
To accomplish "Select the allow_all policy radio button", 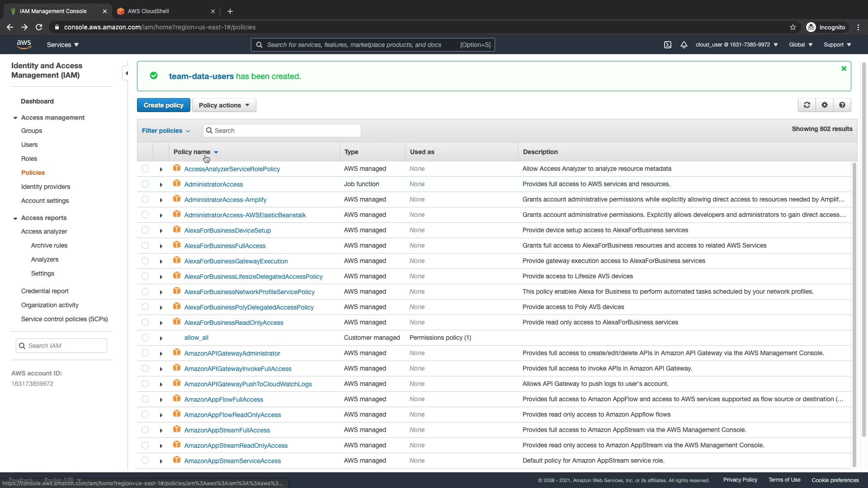I will pos(145,338).
